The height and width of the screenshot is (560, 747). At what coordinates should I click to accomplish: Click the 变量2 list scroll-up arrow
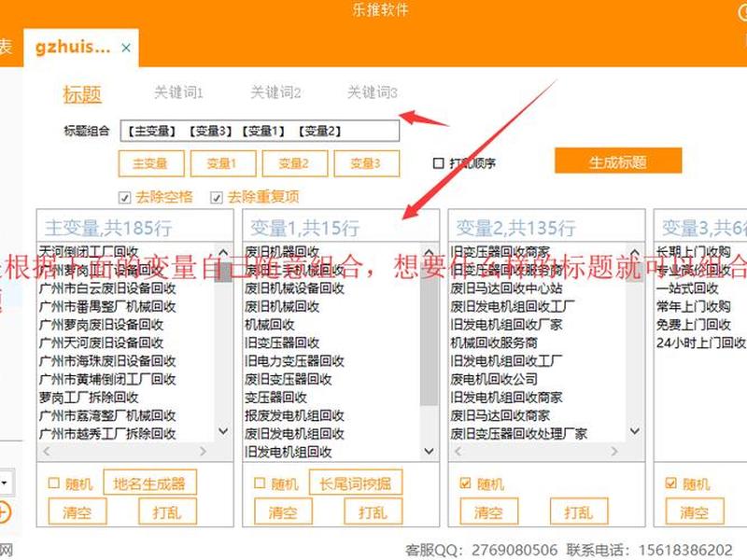point(635,252)
